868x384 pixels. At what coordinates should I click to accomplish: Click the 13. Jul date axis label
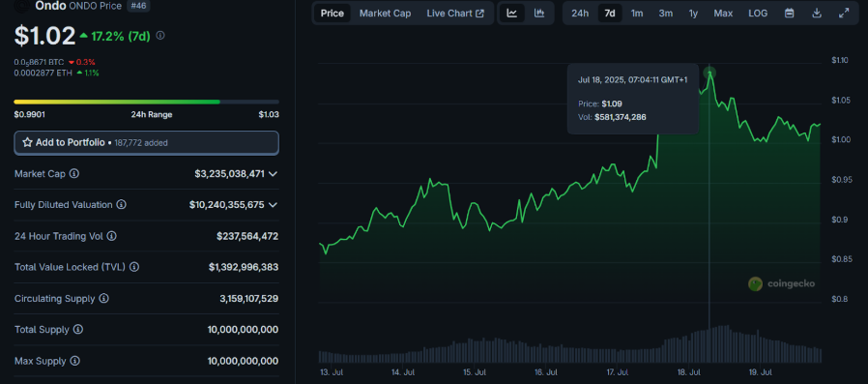pyautogui.click(x=332, y=372)
